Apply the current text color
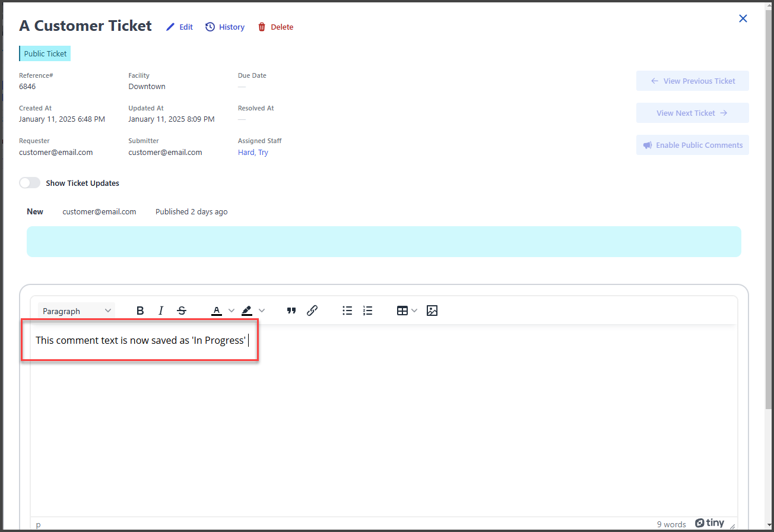Screen dimensions: 774x532 [217, 311]
